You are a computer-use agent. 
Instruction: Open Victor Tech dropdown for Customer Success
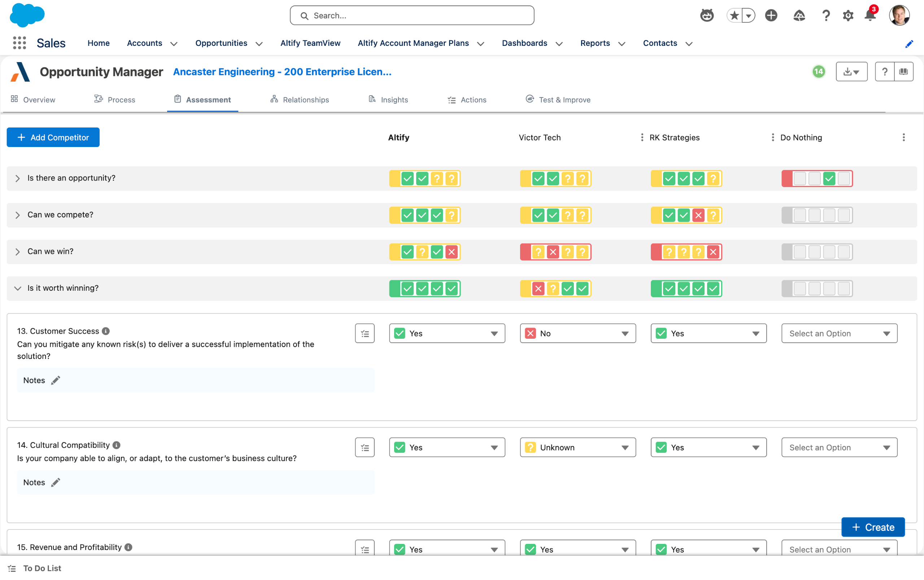point(578,333)
